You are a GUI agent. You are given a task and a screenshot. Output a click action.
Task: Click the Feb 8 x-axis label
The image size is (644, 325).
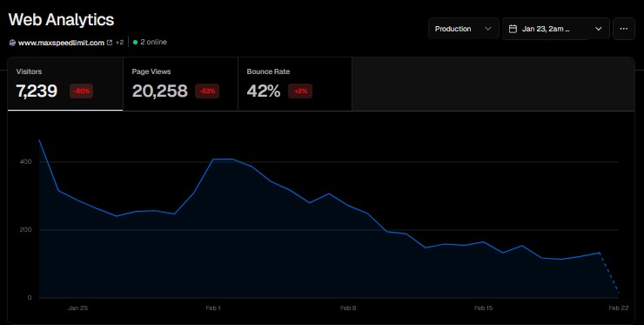pyautogui.click(x=348, y=308)
